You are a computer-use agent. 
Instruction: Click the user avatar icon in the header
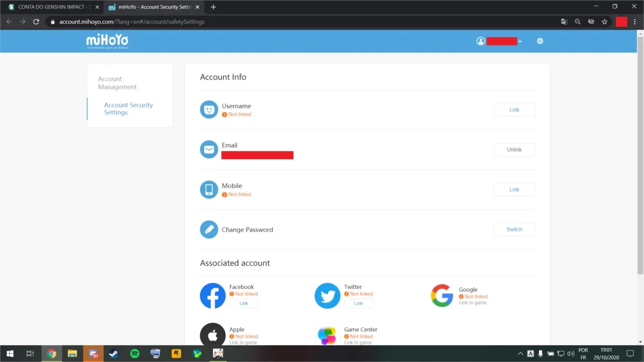(481, 41)
